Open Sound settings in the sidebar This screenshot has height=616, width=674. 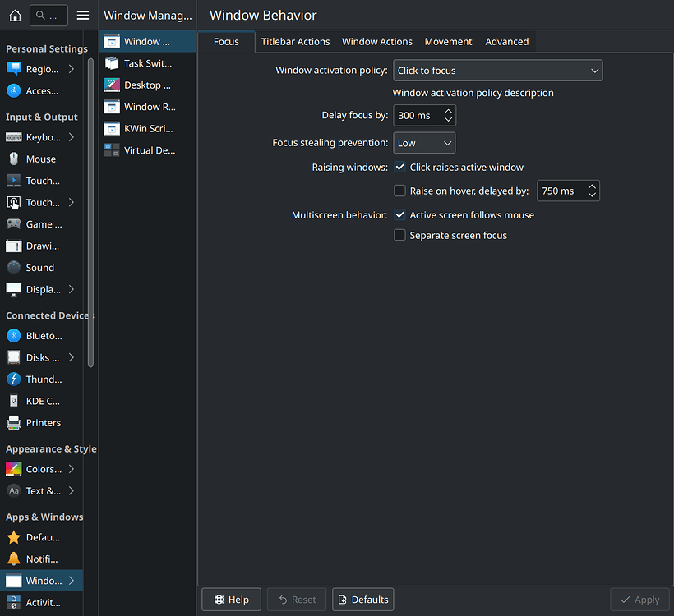(x=39, y=268)
